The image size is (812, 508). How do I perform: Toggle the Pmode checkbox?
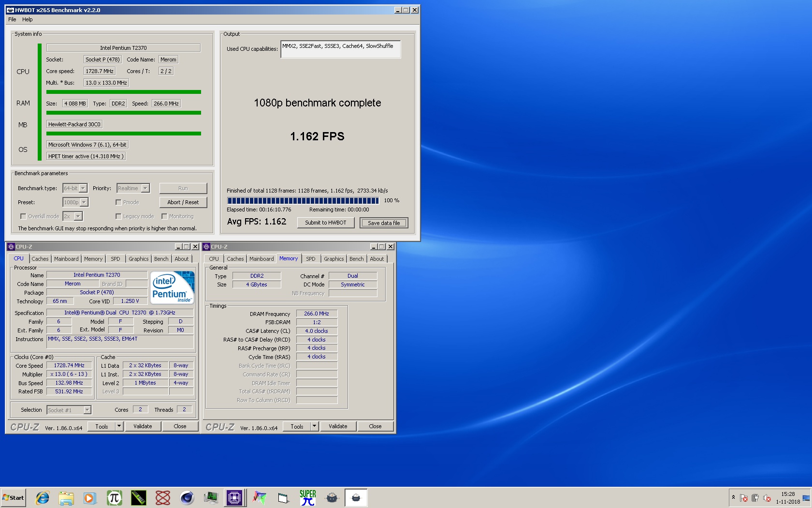118,202
